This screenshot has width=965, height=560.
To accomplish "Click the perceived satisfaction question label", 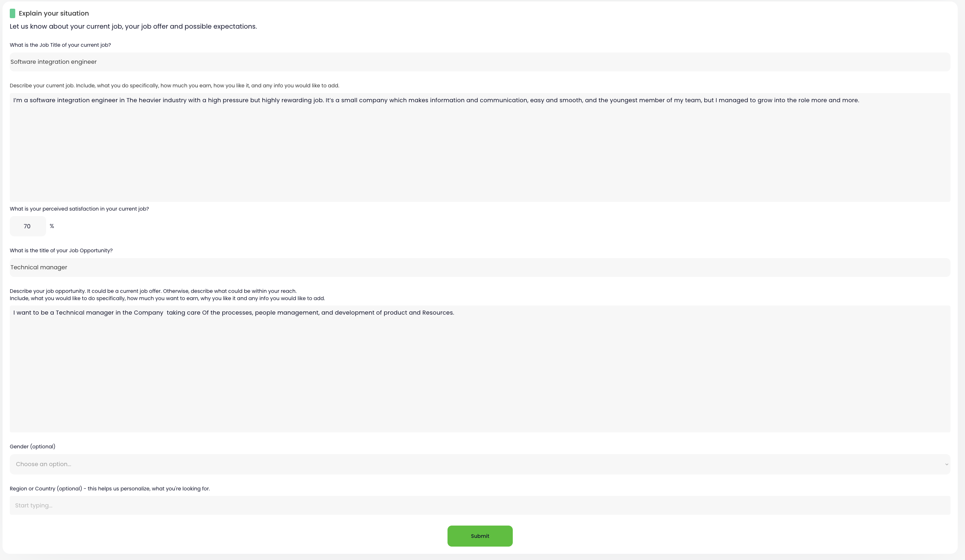I will (x=79, y=209).
